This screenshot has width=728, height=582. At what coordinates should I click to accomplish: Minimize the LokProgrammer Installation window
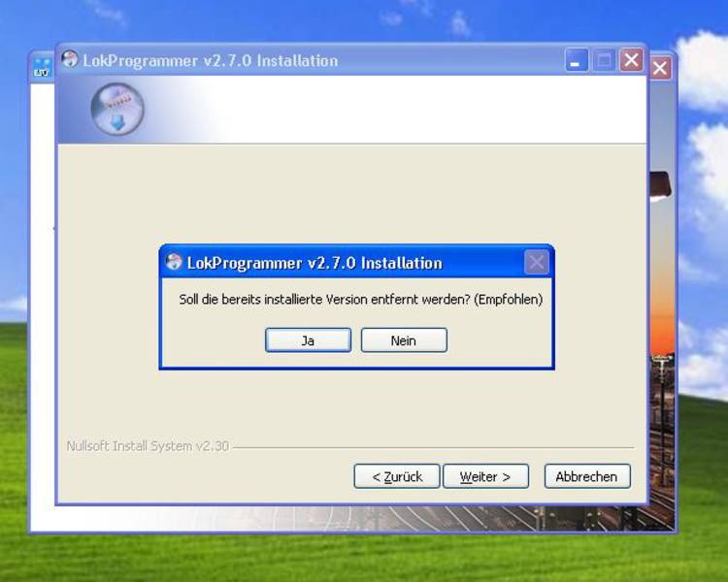[x=577, y=61]
